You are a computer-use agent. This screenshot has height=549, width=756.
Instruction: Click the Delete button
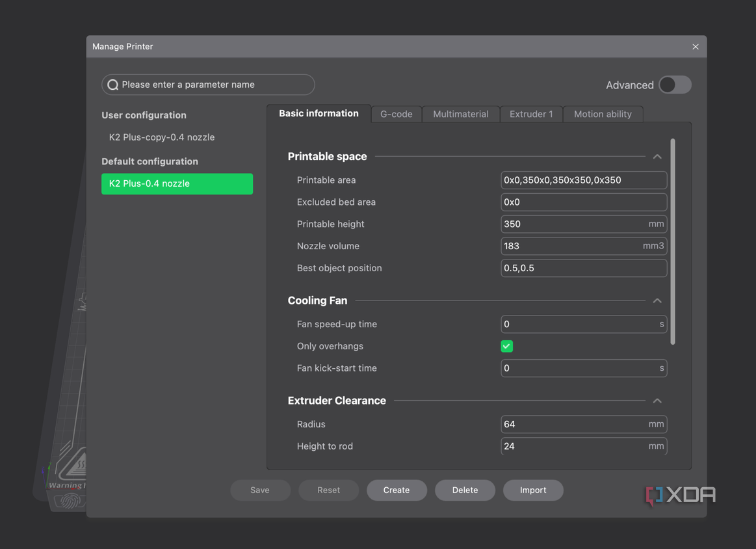point(465,490)
